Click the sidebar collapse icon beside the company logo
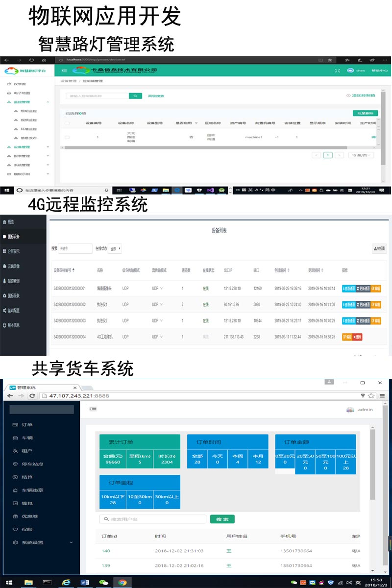The height and width of the screenshot is (588, 392). click(x=64, y=71)
